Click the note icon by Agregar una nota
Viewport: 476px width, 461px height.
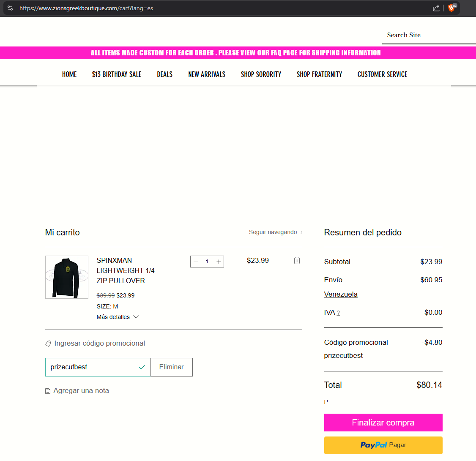pos(48,391)
